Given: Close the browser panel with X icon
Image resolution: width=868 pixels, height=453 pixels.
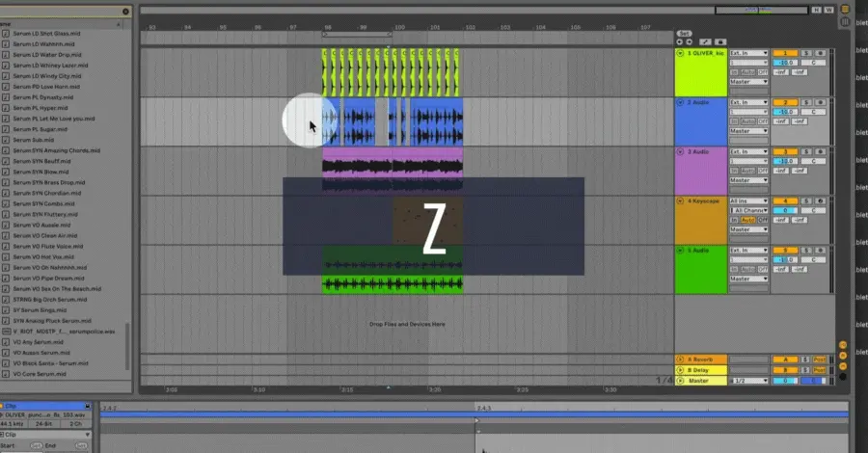Looking at the screenshot, I should 125,11.
